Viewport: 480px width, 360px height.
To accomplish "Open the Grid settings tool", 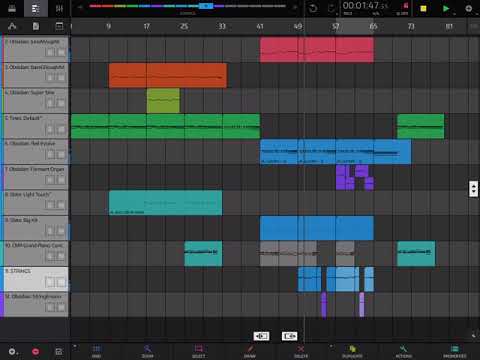I will click(96, 351).
